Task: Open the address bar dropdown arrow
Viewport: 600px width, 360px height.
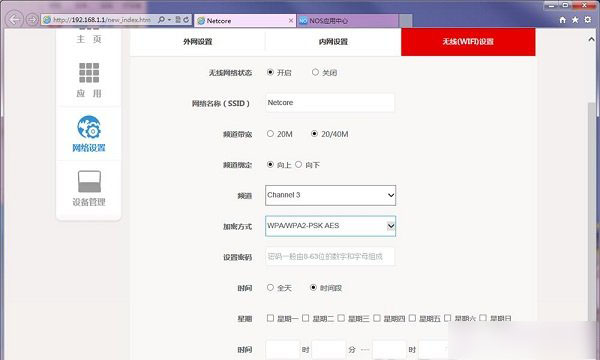Action: click(170, 20)
